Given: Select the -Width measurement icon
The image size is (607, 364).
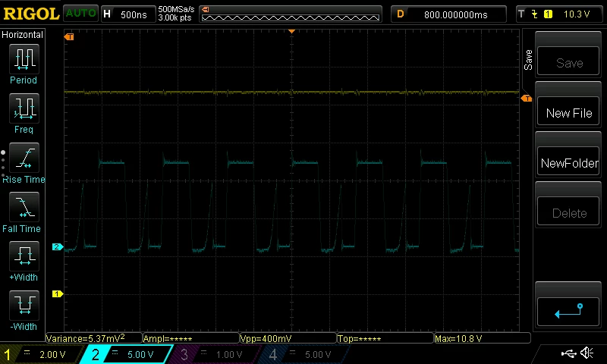Looking at the screenshot, I should pyautogui.click(x=24, y=305).
